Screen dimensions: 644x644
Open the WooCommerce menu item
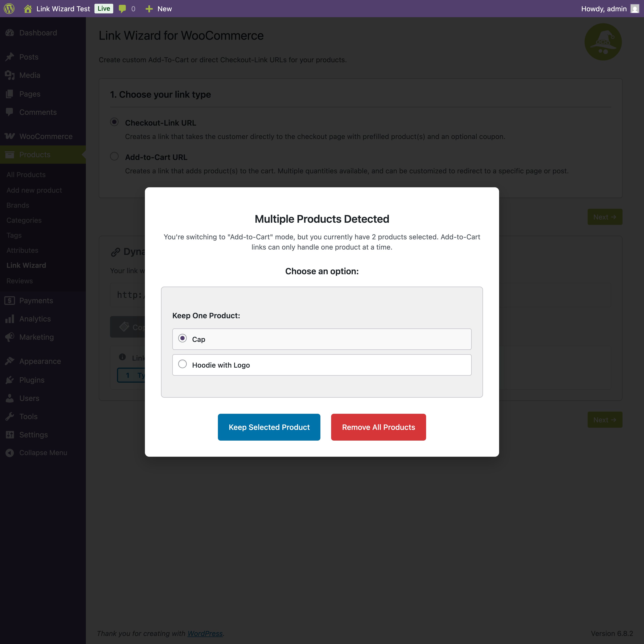coord(46,136)
